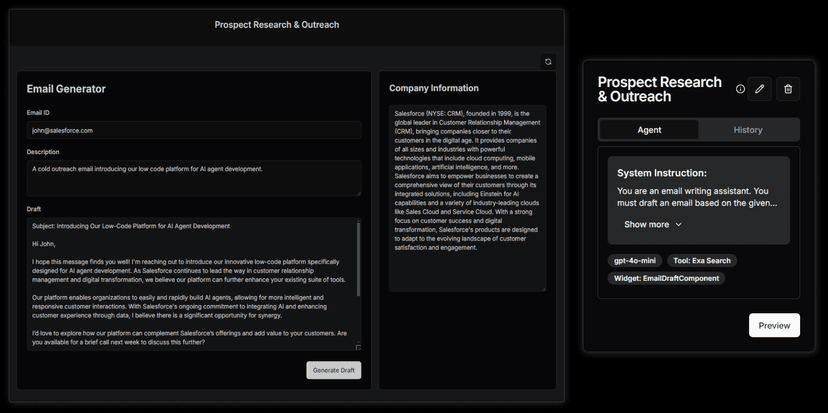Click the gpt-4o-mini model tag
Screen dimensions: 828x413
pos(634,261)
